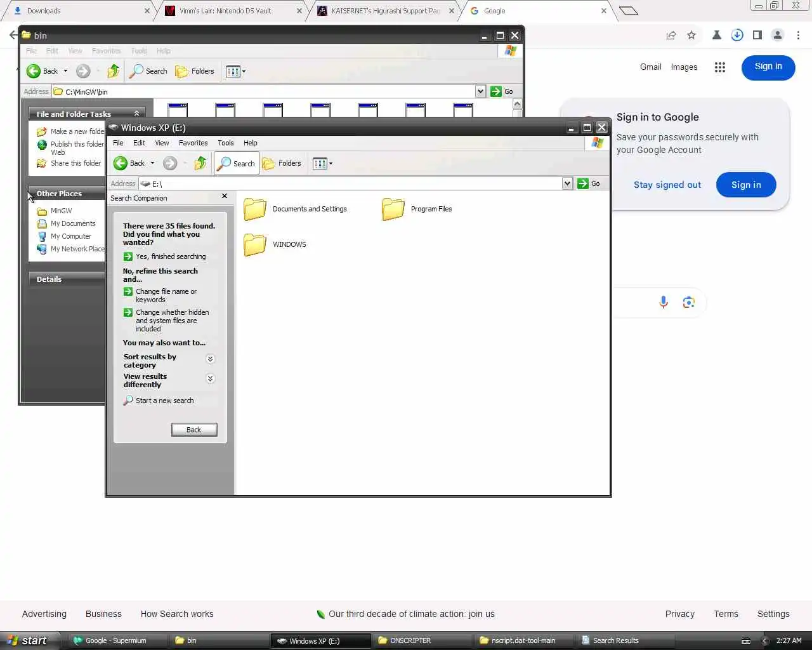Viewport: 812px width, 650px height.
Task: Toggle Search button in Windows XP (E:) toolbar
Action: (x=236, y=163)
